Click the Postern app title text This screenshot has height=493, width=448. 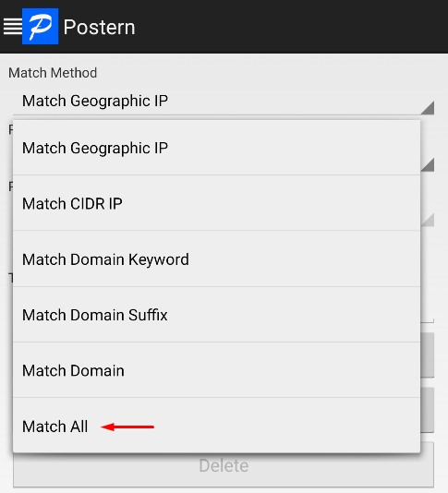[99, 27]
